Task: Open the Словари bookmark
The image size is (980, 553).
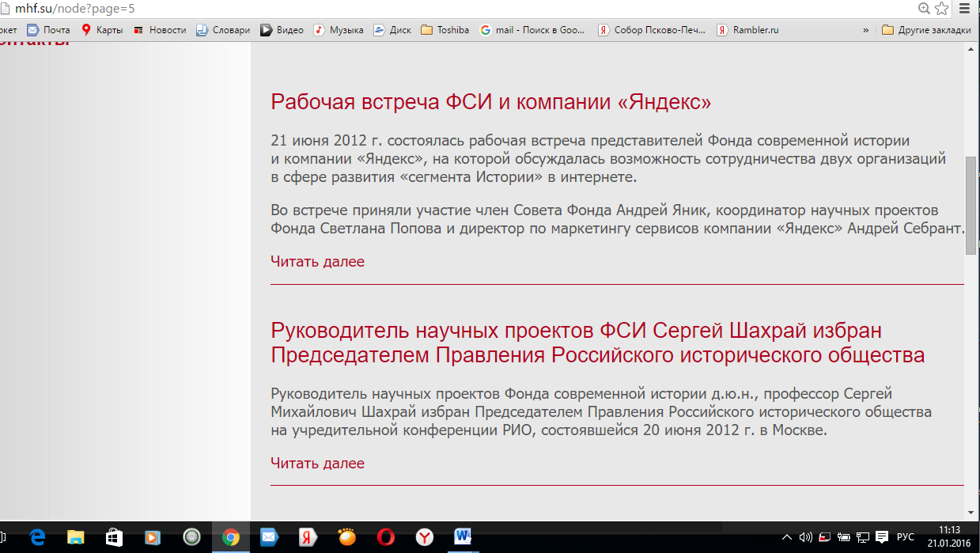Action: (223, 30)
